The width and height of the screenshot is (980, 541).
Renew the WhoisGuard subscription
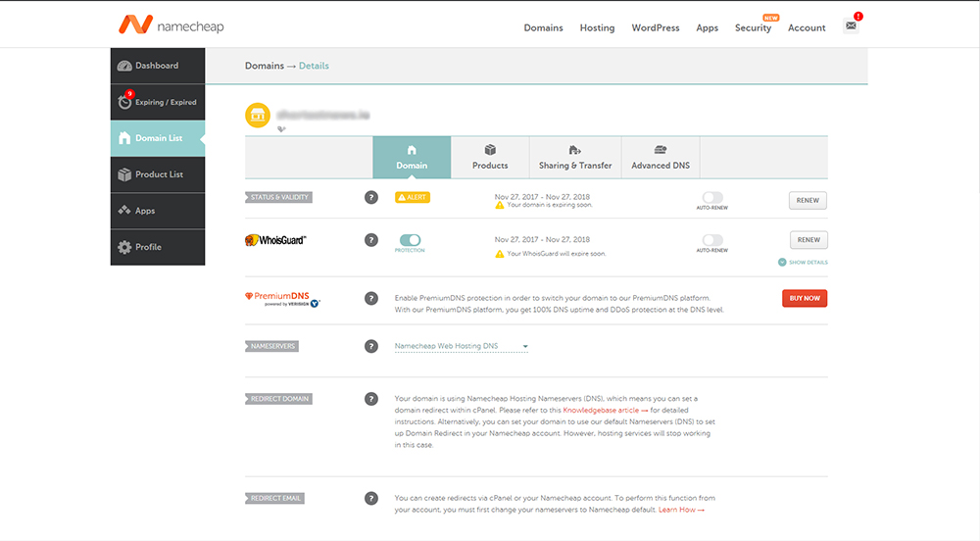[808, 240]
